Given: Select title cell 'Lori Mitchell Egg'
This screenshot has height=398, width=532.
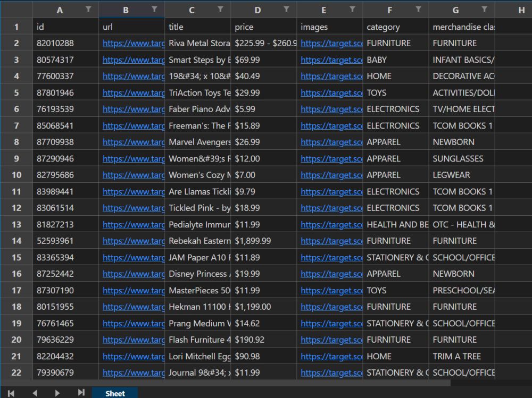Looking at the screenshot, I should coord(198,357).
